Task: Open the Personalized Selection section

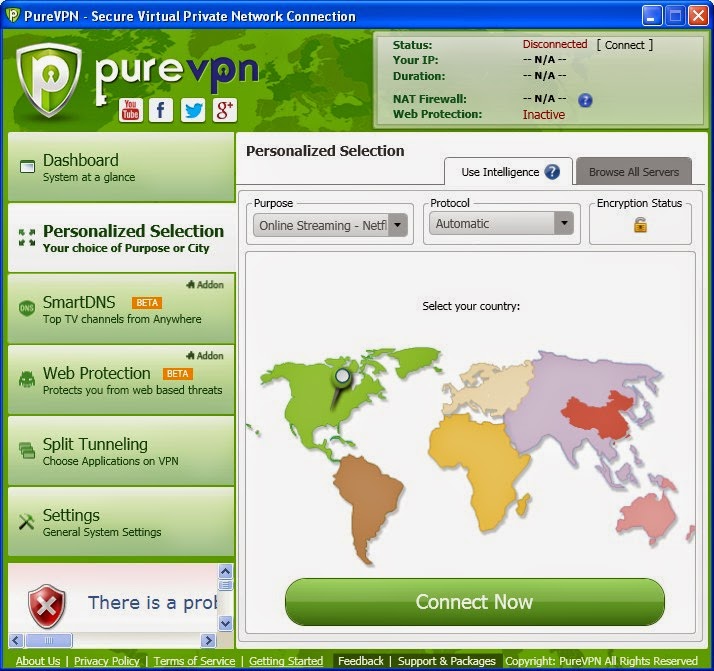Action: coord(121,238)
